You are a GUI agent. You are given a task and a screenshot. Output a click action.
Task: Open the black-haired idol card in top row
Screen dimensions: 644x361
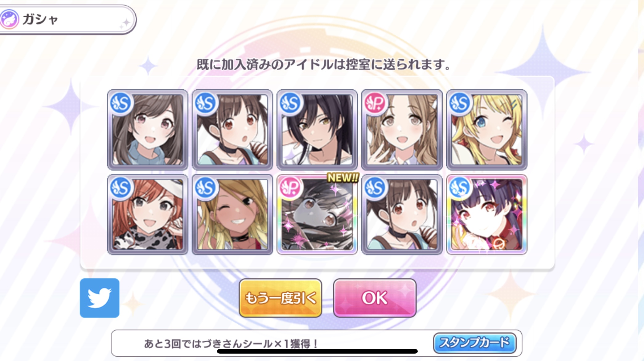317,130
